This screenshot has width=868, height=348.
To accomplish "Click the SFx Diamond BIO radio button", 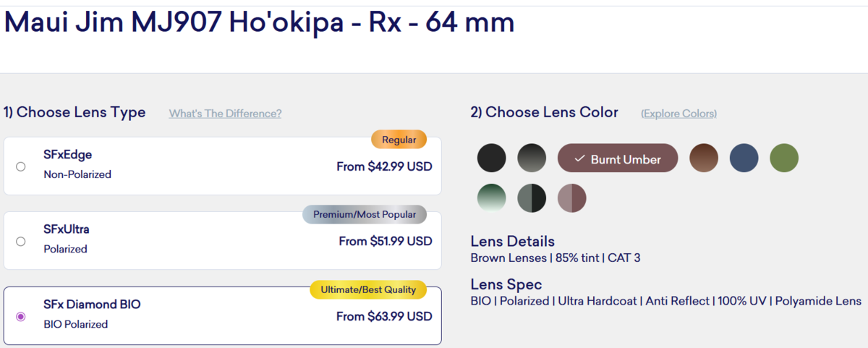I will coord(21,316).
